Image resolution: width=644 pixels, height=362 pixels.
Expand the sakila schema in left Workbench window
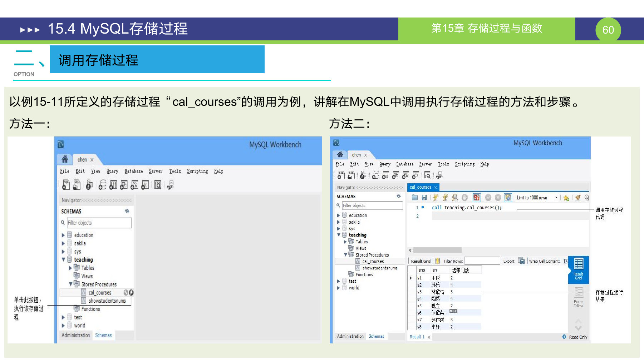pyautogui.click(x=63, y=243)
